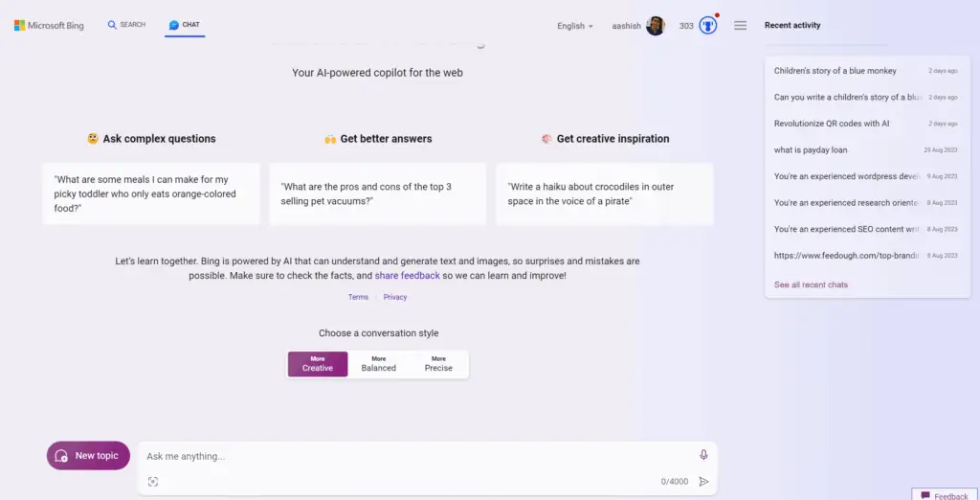Select More Precise conversation style
This screenshot has height=500, width=980.
(x=438, y=364)
